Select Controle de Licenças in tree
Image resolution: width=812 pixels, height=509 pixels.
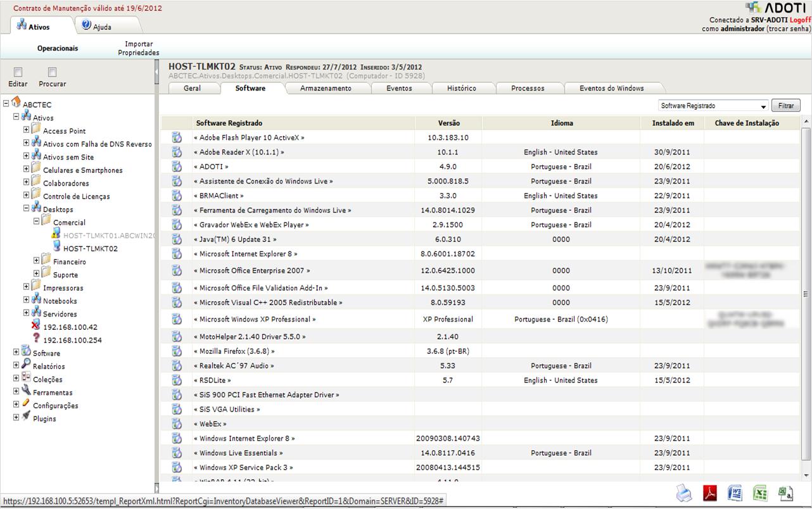[x=77, y=196]
